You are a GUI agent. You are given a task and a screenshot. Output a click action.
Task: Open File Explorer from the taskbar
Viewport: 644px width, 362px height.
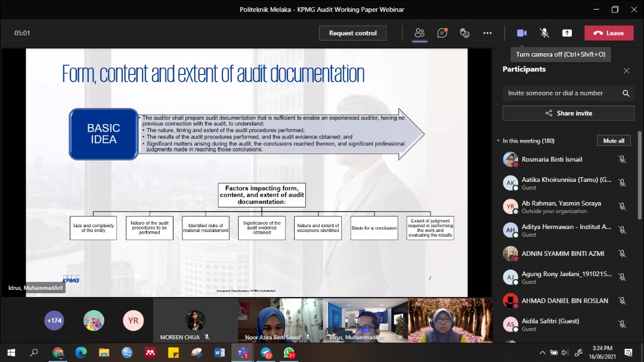(x=104, y=352)
